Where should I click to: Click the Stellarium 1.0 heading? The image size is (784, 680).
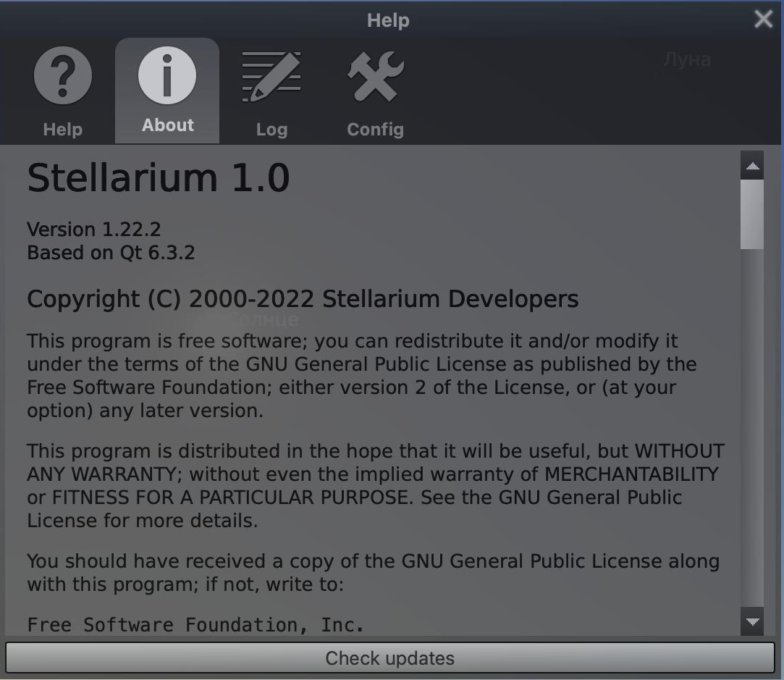pyautogui.click(x=159, y=178)
